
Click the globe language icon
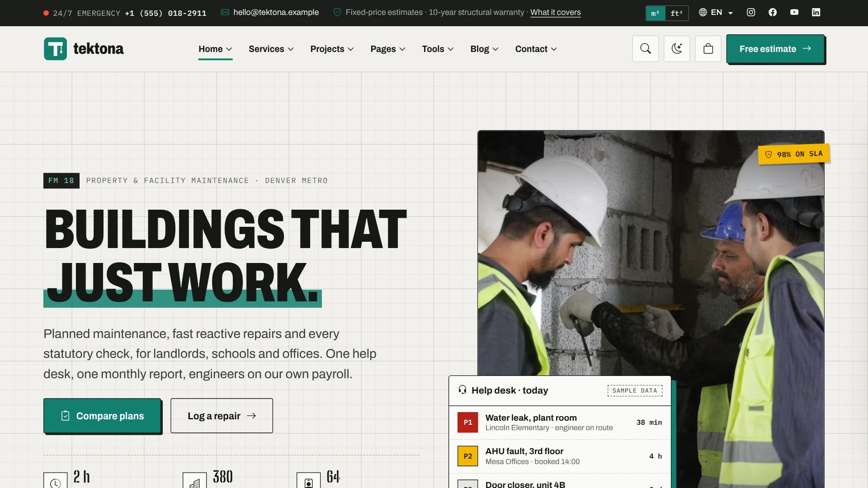pos(703,13)
